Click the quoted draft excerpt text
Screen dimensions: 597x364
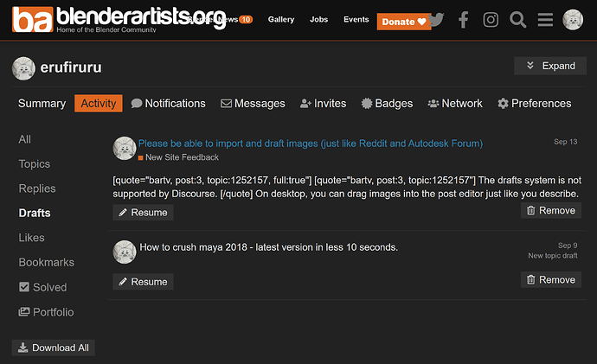click(x=347, y=187)
